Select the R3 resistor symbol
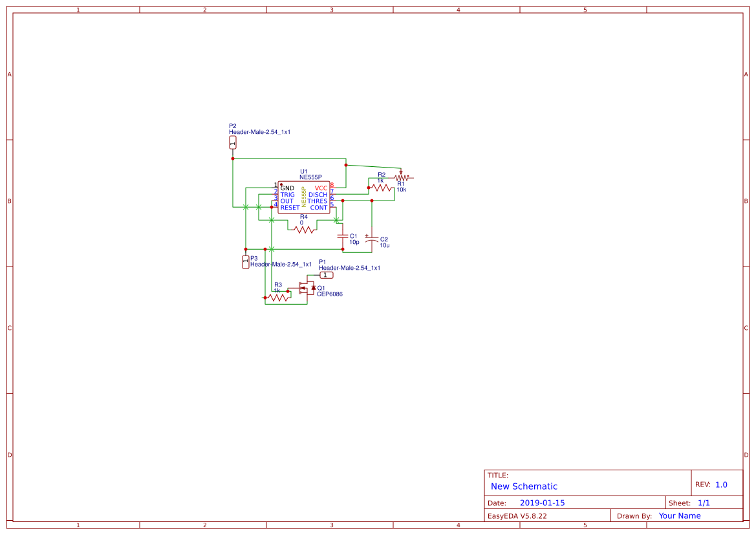The width and height of the screenshot is (756, 535). pyautogui.click(x=278, y=298)
